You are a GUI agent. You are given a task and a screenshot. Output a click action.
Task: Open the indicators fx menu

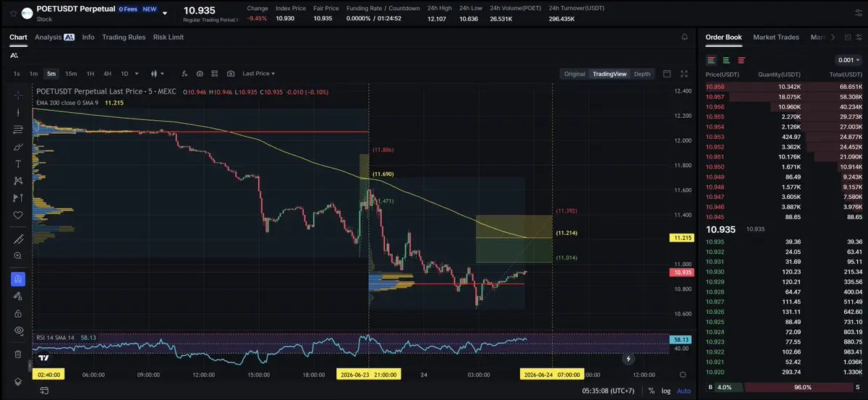(184, 74)
